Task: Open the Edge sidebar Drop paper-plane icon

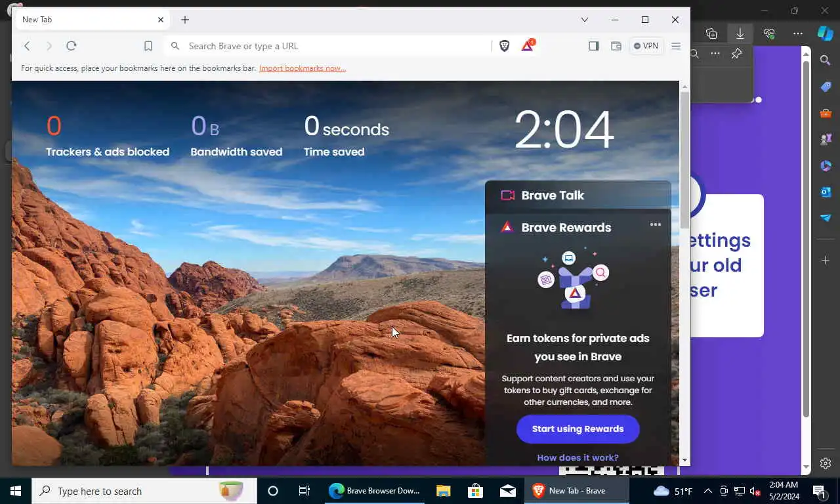Action: pyautogui.click(x=826, y=218)
